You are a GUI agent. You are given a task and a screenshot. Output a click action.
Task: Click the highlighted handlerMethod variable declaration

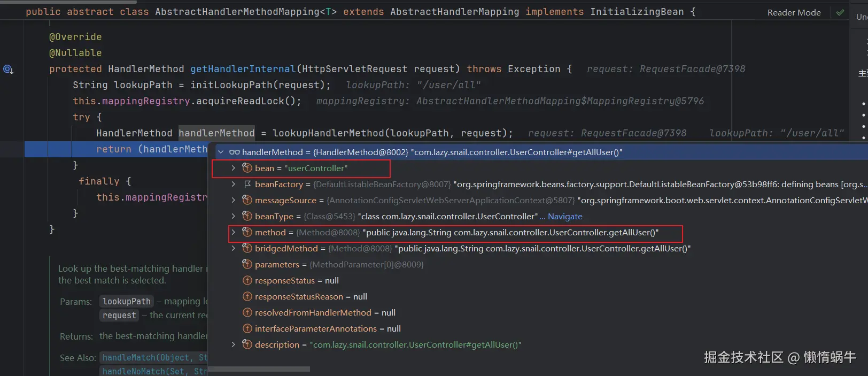click(x=216, y=133)
